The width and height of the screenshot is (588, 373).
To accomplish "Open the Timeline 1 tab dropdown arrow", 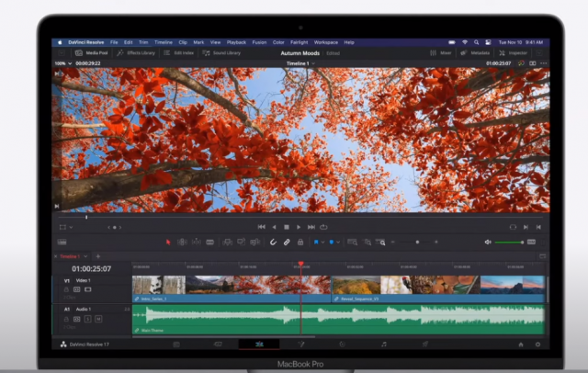I will 85,256.
